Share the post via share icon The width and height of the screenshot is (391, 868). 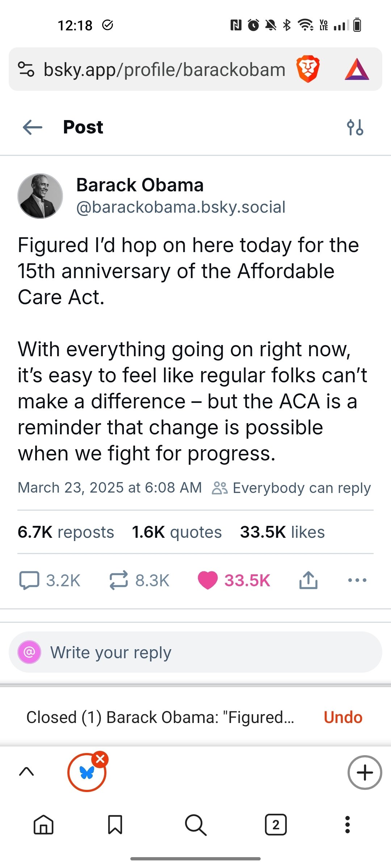tap(308, 580)
